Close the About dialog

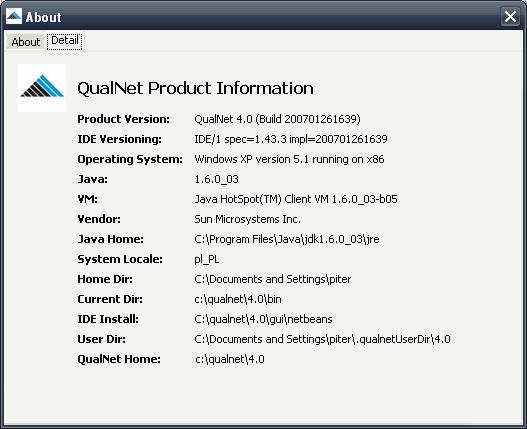click(510, 16)
